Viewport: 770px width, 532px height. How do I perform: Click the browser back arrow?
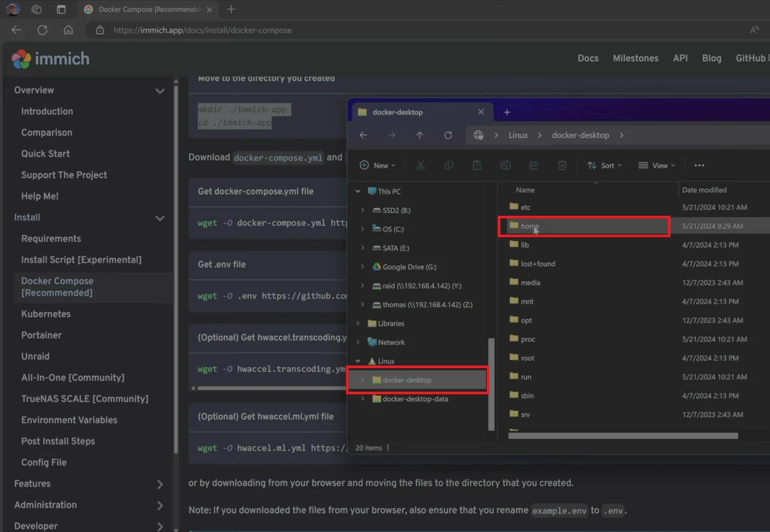(x=16, y=30)
